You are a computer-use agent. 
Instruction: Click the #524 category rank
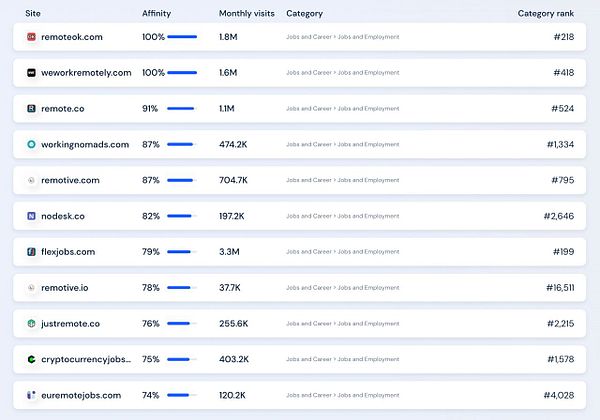562,109
